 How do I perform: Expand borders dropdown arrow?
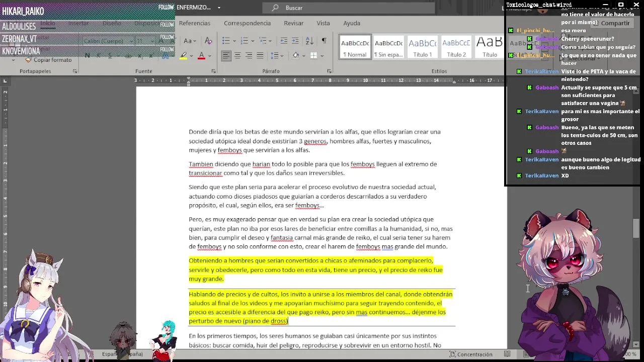pos(321,55)
